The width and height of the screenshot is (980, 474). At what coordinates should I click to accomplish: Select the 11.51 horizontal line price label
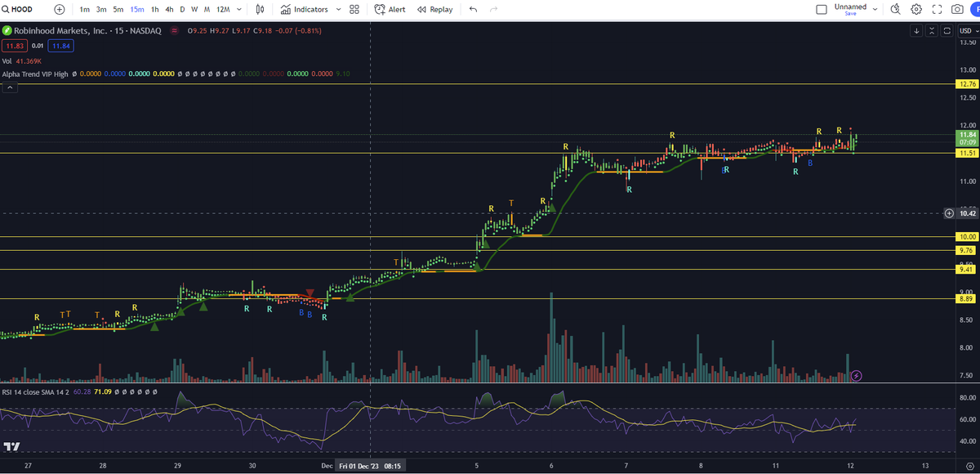(968, 153)
